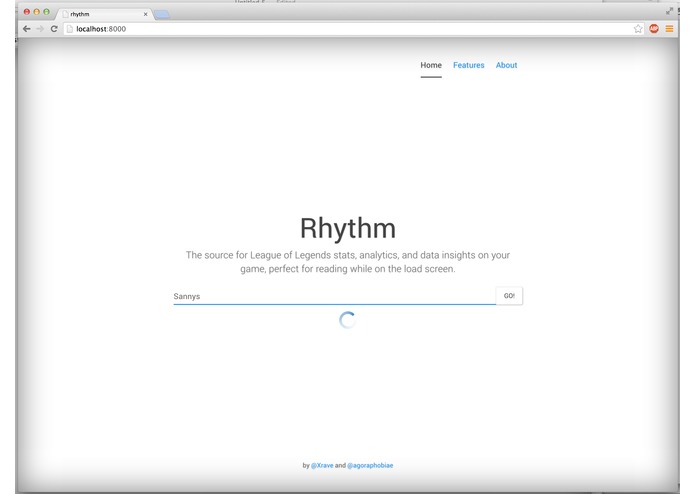Enter fullscreen with the expand arrows icon
The image size is (695, 494).
point(669,11)
